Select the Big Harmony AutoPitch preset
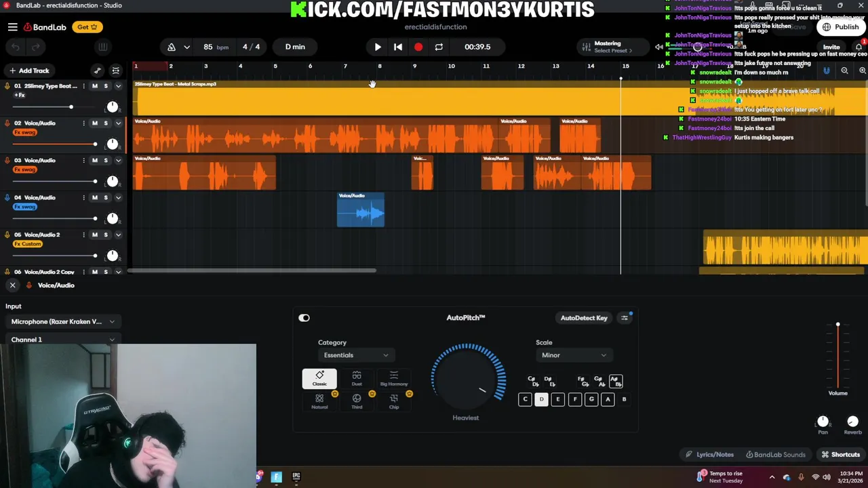The height and width of the screenshot is (488, 868). click(x=394, y=379)
